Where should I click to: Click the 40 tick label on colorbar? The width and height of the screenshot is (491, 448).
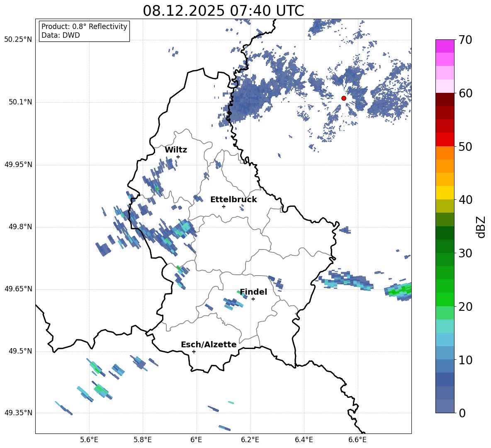(465, 200)
